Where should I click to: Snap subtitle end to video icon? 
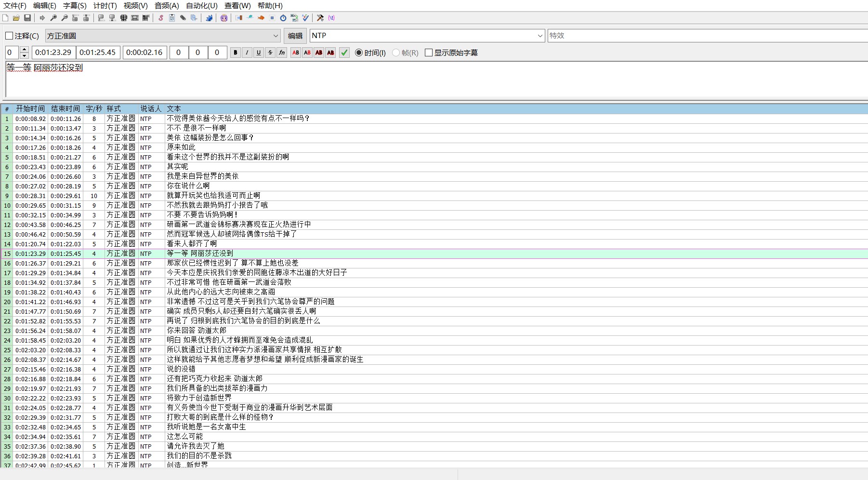pos(112,18)
